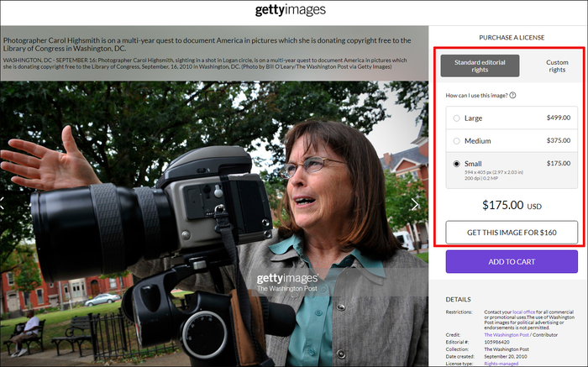Switch to Standard editorial rights tab
The image size is (588, 367).
(480, 66)
